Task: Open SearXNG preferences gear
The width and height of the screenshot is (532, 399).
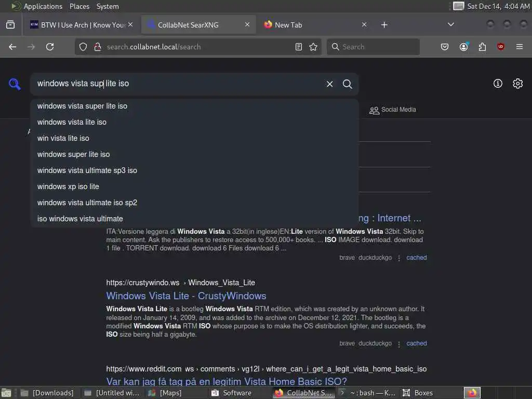Action: [517, 84]
